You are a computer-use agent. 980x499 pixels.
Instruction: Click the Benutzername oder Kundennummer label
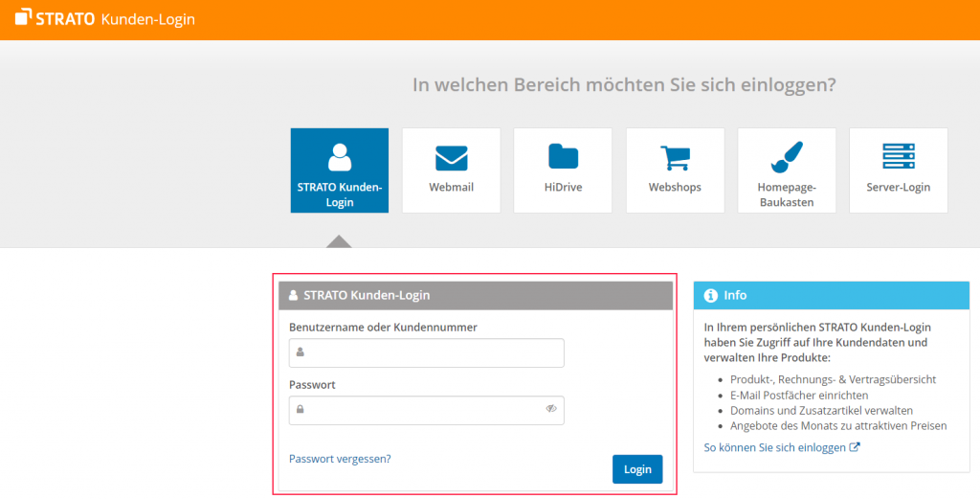[383, 327]
